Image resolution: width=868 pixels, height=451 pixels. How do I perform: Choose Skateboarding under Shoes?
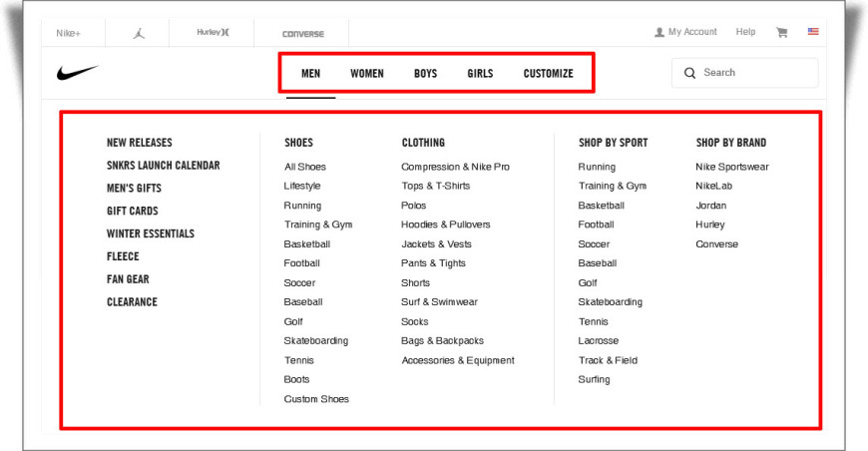[x=316, y=341]
